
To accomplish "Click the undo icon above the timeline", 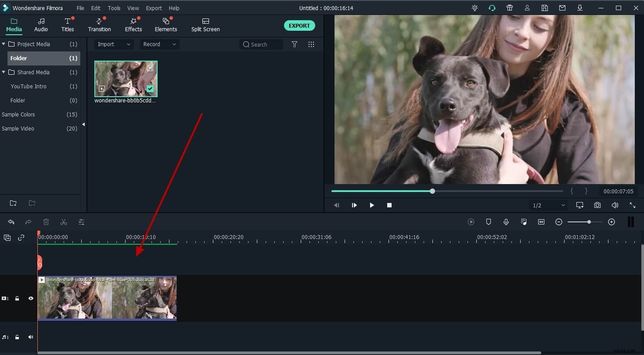I will click(11, 222).
